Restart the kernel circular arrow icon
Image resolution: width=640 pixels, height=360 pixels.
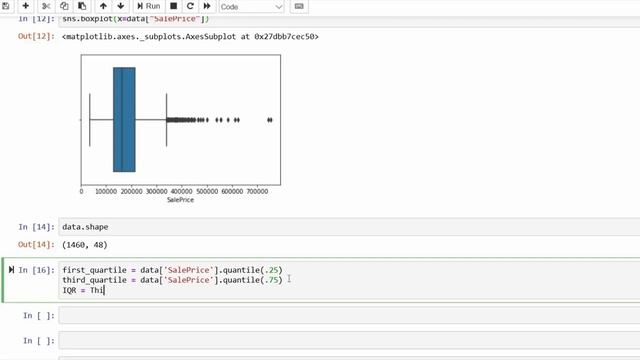pyautogui.click(x=190, y=6)
